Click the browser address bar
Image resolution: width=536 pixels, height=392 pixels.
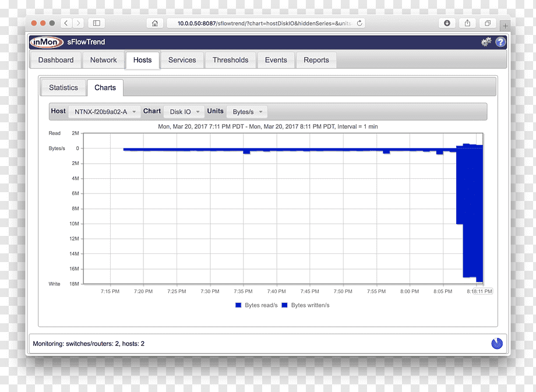click(x=266, y=23)
